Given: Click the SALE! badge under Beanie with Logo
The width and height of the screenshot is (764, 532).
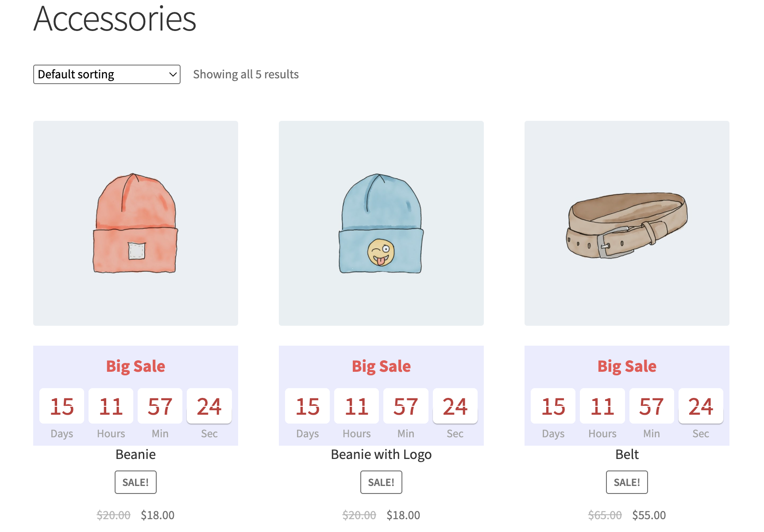Looking at the screenshot, I should tap(381, 482).
